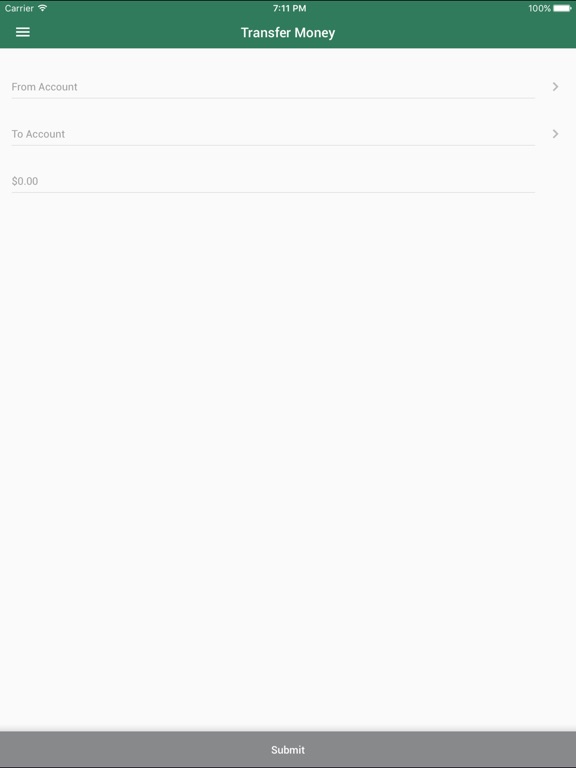Submit the money transfer

(x=288, y=749)
